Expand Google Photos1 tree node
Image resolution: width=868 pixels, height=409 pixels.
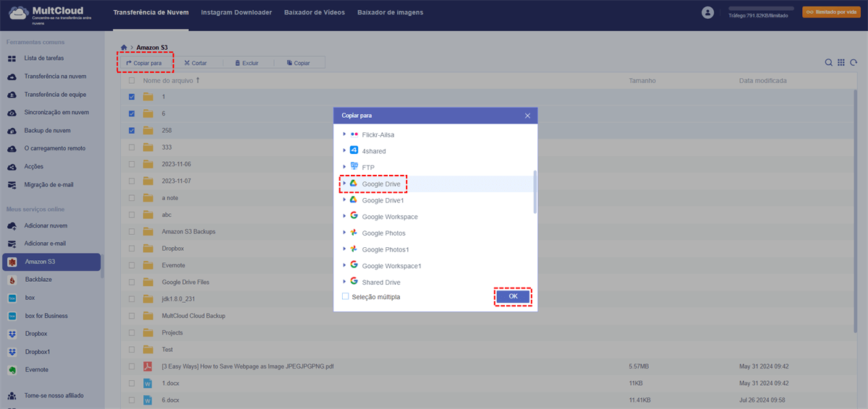[344, 249]
